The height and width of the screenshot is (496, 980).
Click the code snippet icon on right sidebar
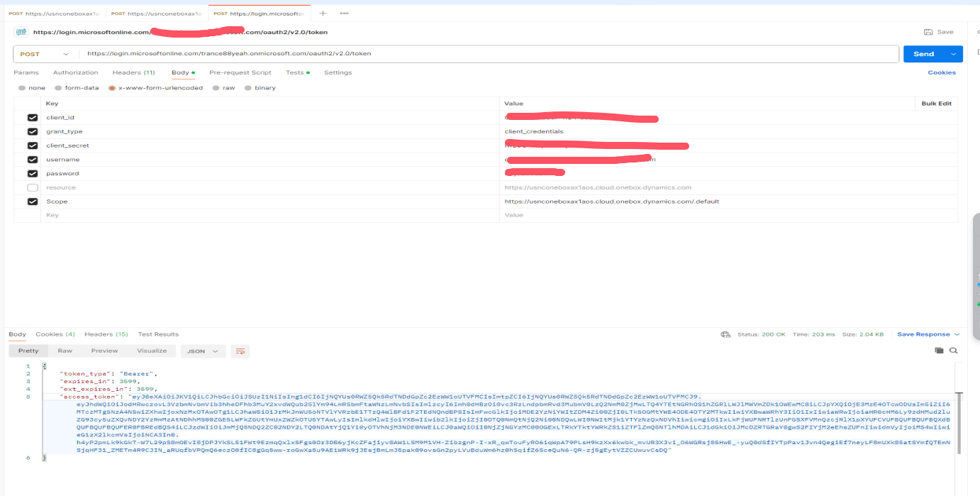978,32
